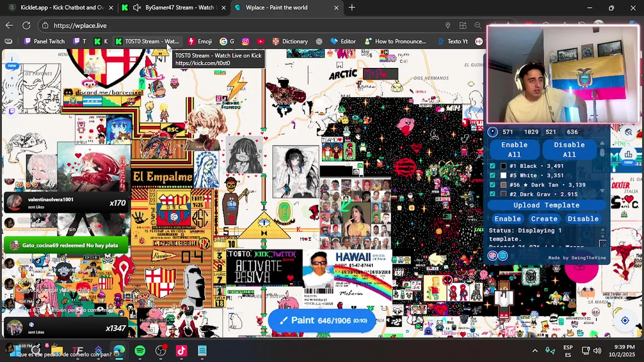
Task: Click the Enable template button
Action: click(x=508, y=219)
